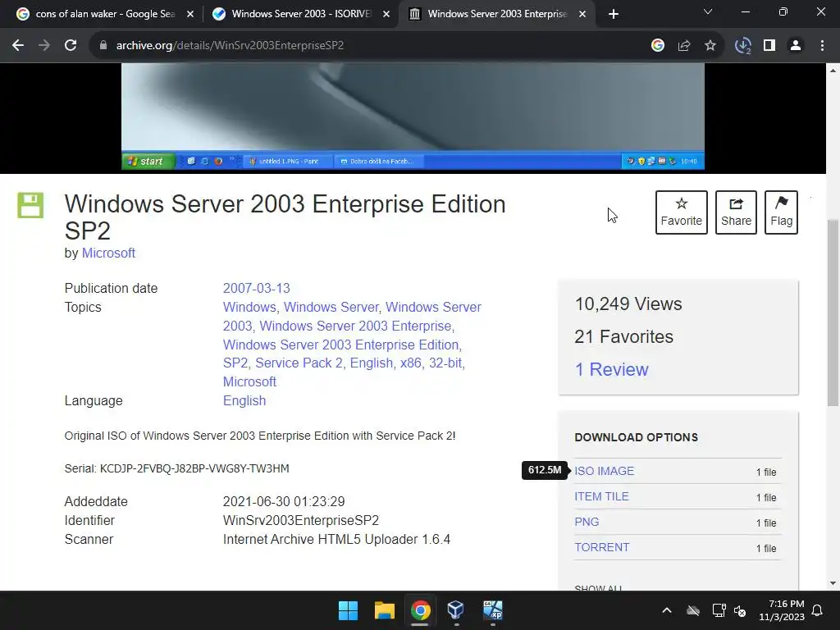Open the 'Service Pack 2' topic link
This screenshot has width=840, height=630.
point(299,363)
